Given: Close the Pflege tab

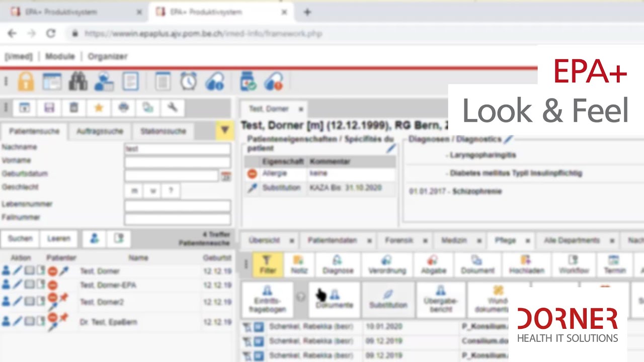Looking at the screenshot, I should (527, 241).
